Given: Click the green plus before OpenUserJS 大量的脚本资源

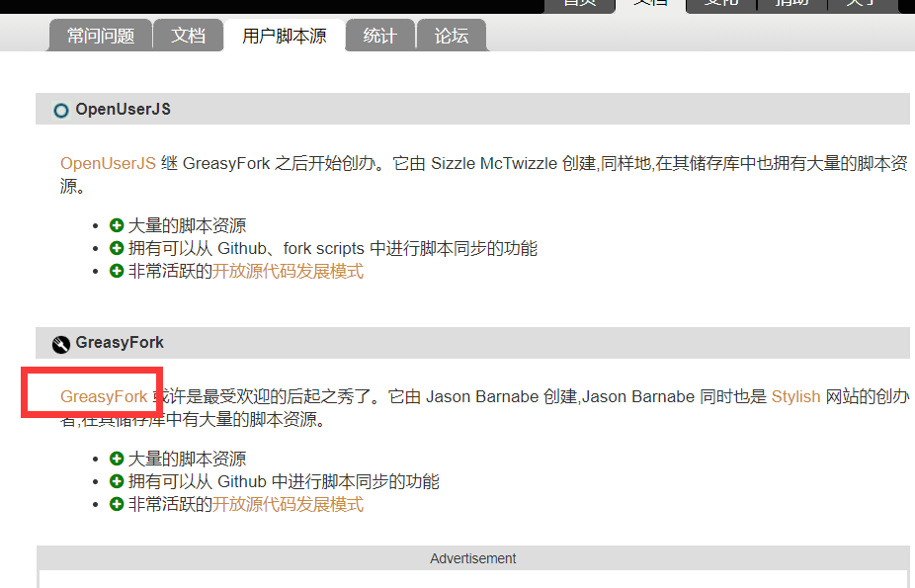Looking at the screenshot, I should [117, 225].
